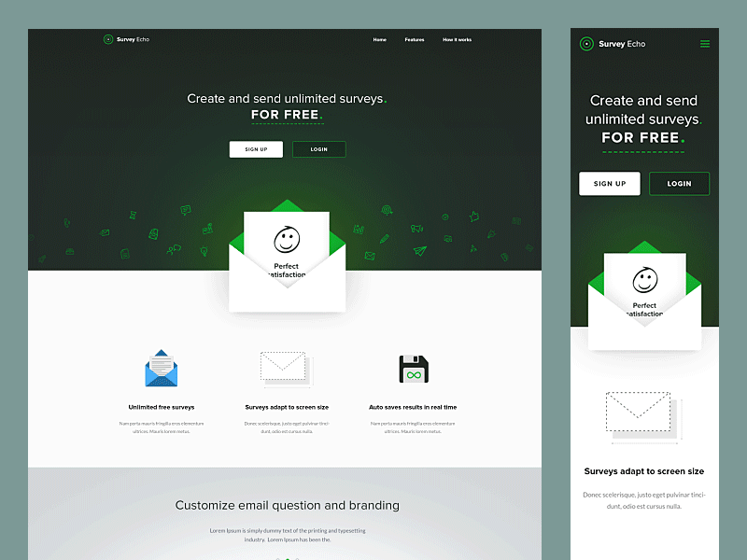The width and height of the screenshot is (747, 560).
Task: Click the envelope illustration in mobile layout
Action: click(644, 299)
